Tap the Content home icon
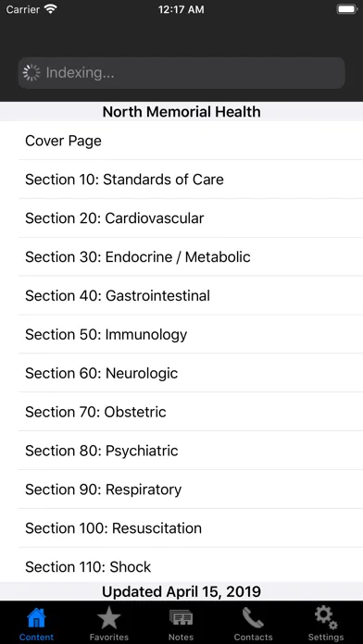363x644 pixels. pos(36,618)
